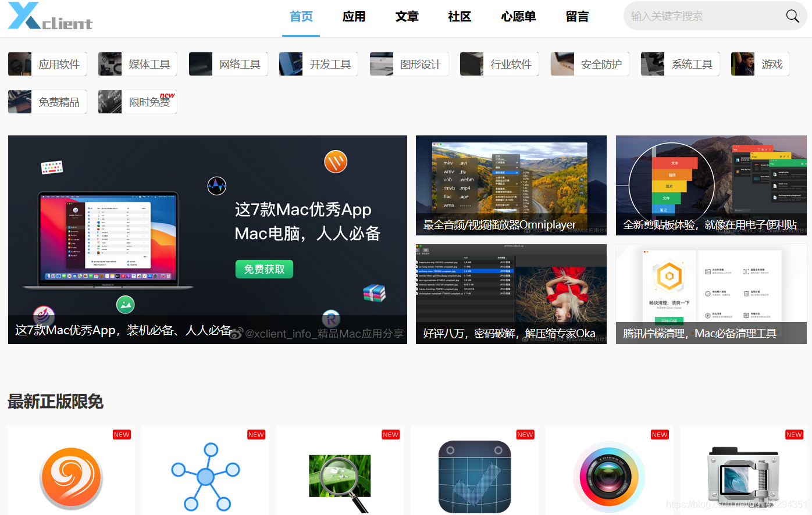
Task: Click the 行业软件 category thumbnail image
Action: coord(472,64)
